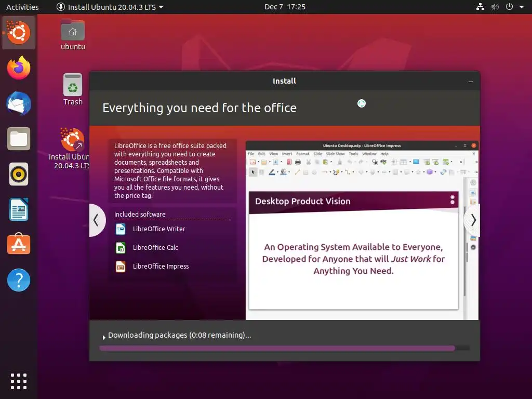Click heading Everything you need for the office
Image resolution: width=532 pixels, height=399 pixels.
pyautogui.click(x=199, y=108)
